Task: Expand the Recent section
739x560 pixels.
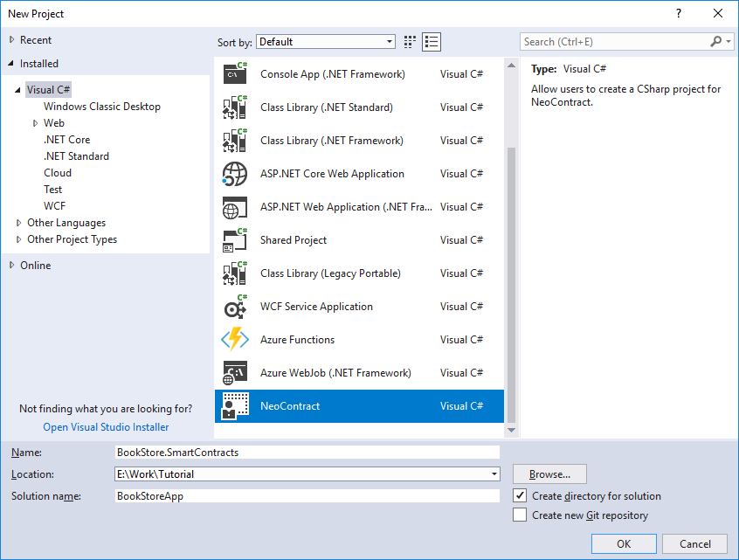Action: point(11,40)
